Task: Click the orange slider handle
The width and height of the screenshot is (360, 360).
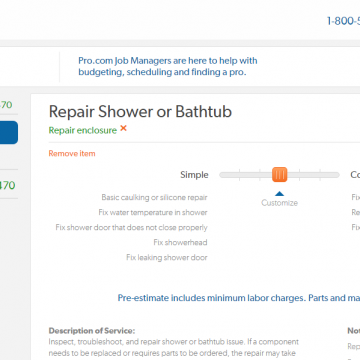Action: click(279, 175)
